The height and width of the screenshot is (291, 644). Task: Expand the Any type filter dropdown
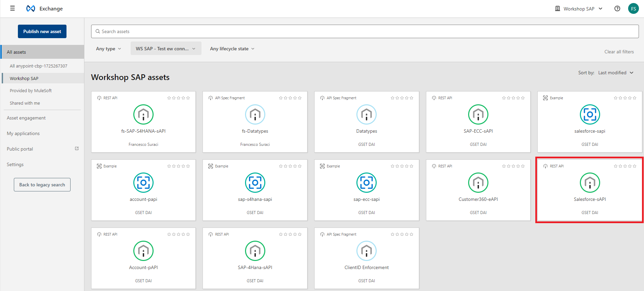108,49
